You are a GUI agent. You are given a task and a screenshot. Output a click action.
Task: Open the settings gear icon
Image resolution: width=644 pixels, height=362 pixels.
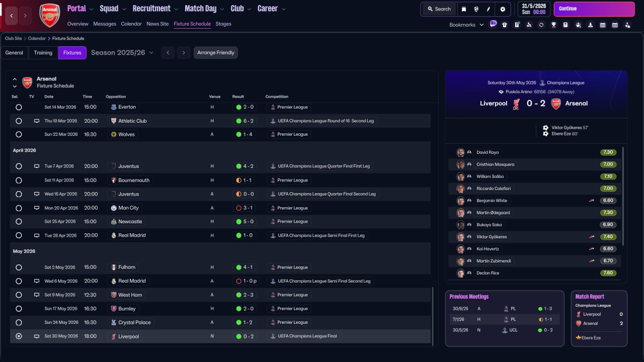pos(503,9)
